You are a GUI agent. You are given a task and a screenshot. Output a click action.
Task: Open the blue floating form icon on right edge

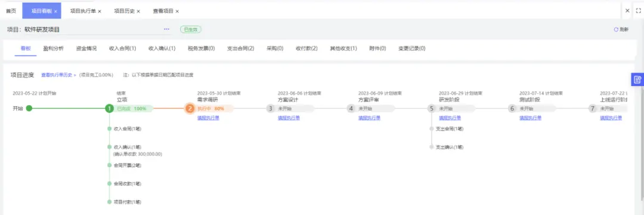637,79
